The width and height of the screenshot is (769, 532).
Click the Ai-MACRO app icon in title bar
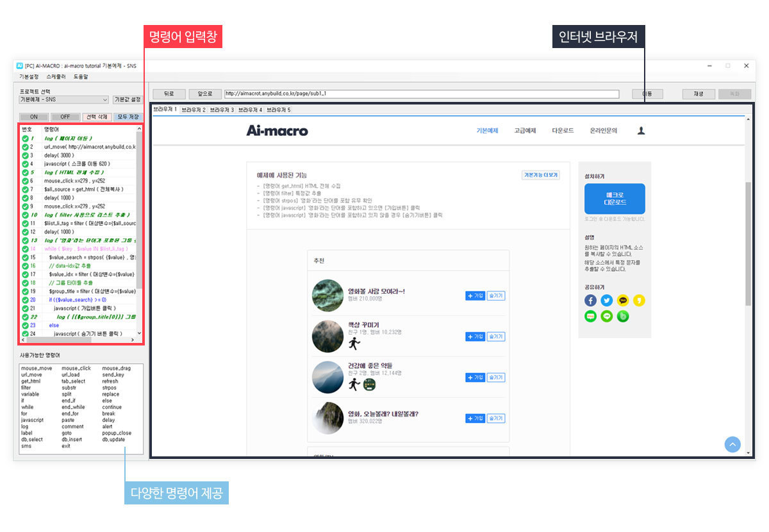click(21, 65)
